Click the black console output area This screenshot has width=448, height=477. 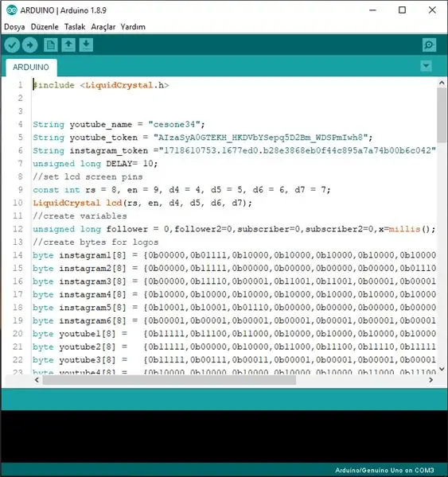[224, 436]
